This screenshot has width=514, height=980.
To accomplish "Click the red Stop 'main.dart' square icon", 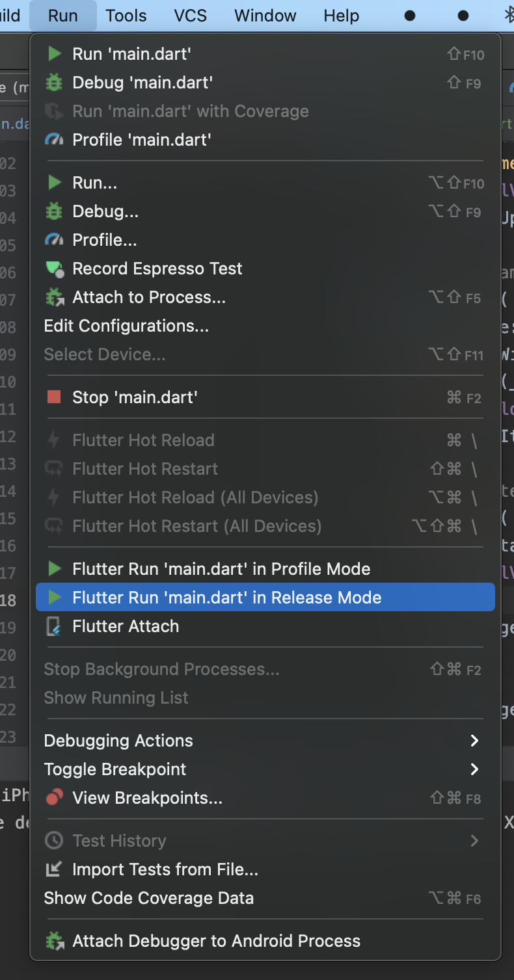I will [55, 397].
